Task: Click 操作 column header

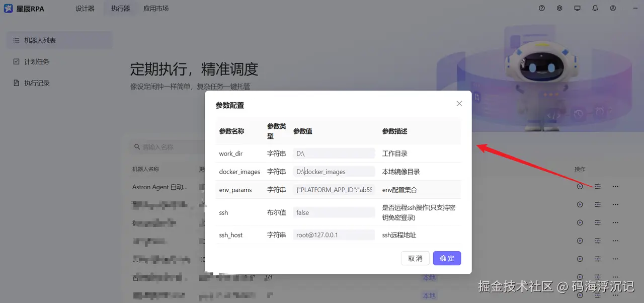Action: pyautogui.click(x=580, y=169)
